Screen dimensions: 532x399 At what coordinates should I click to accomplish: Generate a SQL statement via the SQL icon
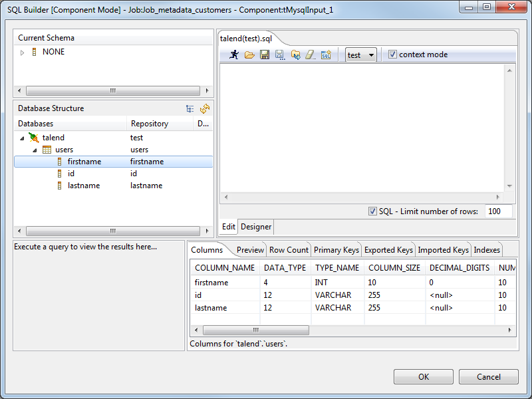coord(326,55)
